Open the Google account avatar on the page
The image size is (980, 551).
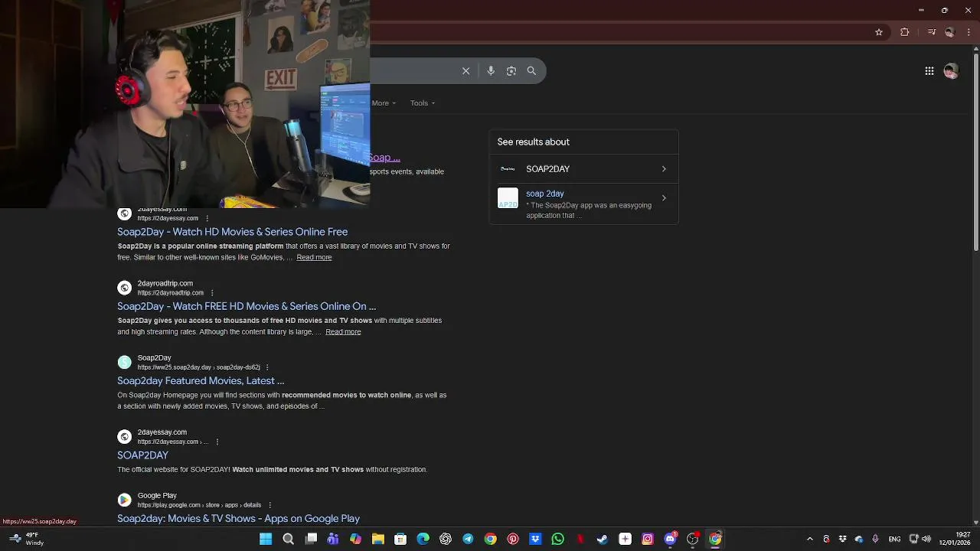click(951, 70)
